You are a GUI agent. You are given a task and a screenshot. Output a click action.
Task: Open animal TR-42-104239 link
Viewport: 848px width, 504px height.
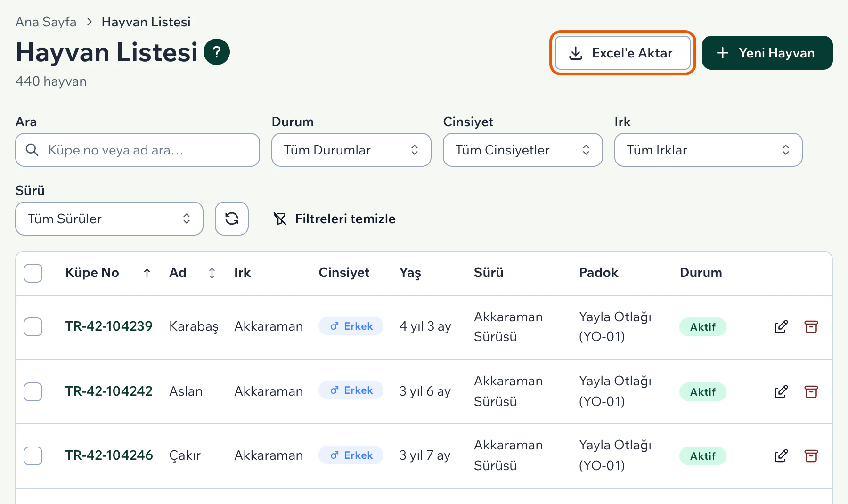pyautogui.click(x=109, y=326)
